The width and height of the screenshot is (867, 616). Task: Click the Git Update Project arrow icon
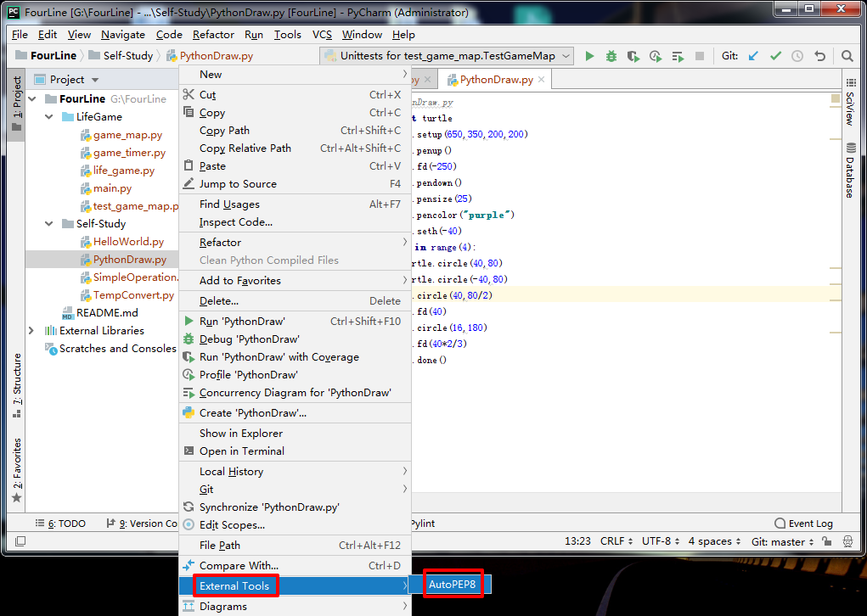[753, 56]
